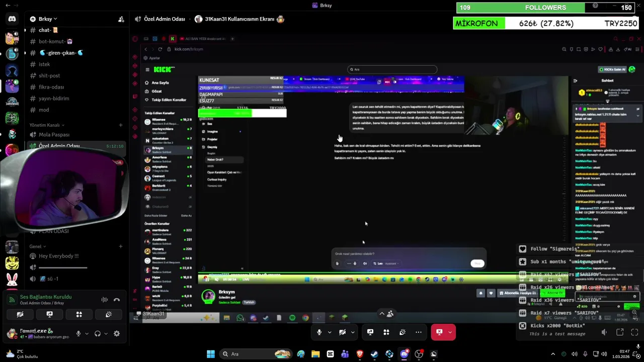The height and width of the screenshot is (362, 644).
Task: Add a channel to Yönetim Kanalı
Action: pos(121,125)
